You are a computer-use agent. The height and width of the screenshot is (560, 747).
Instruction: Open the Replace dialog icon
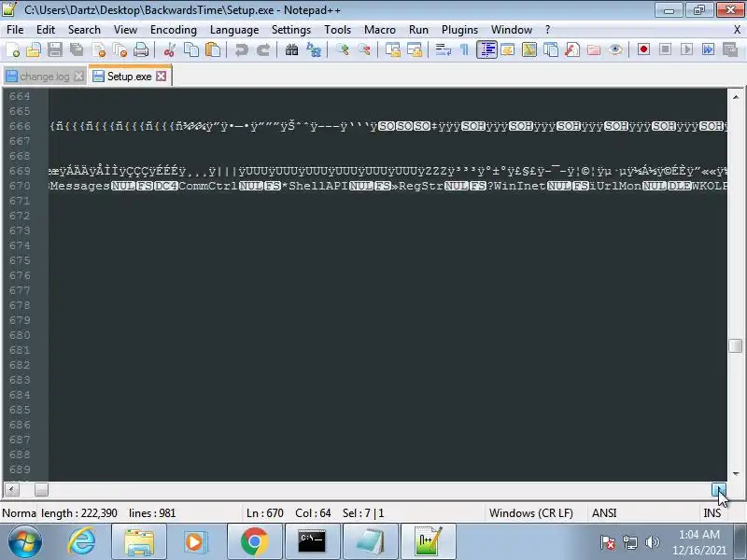(x=314, y=49)
